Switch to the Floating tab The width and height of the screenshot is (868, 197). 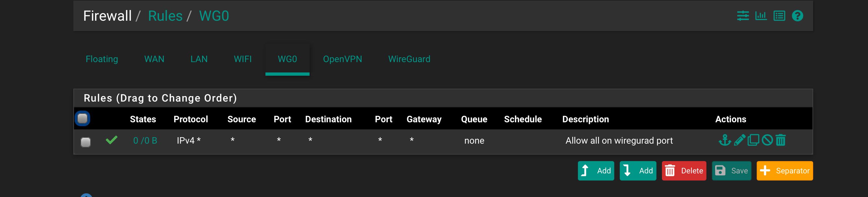[102, 59]
